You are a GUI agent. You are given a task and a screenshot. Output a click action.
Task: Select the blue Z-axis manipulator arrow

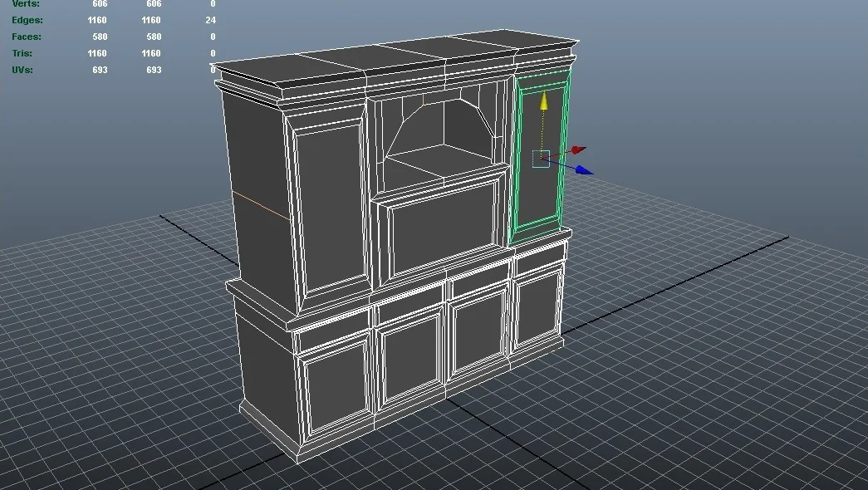[x=585, y=170]
